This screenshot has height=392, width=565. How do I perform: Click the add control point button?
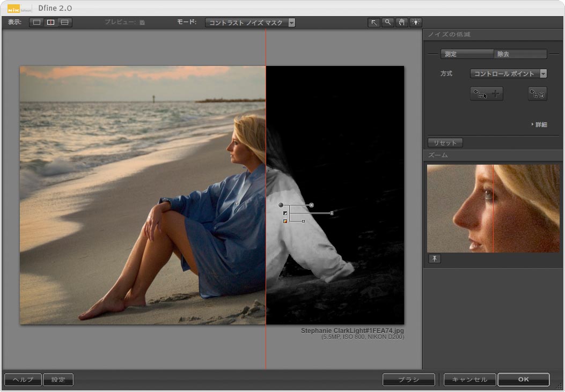pyautogui.click(x=487, y=94)
